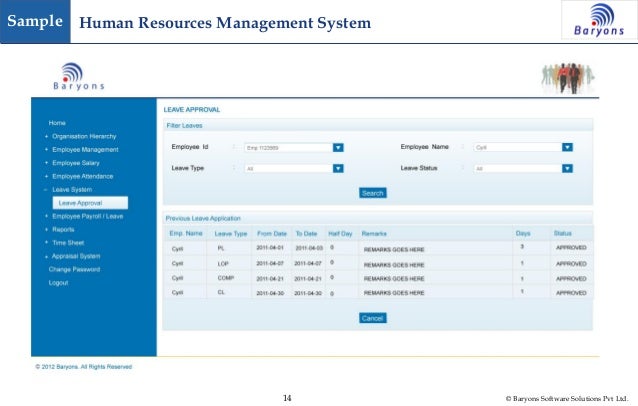
Task: Select the LOP leave type cell
Action: point(223,264)
